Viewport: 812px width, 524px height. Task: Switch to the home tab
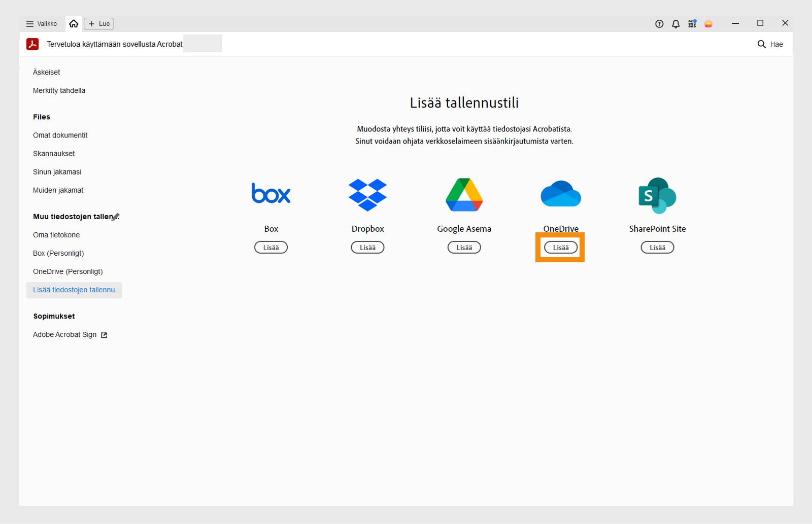coord(74,23)
